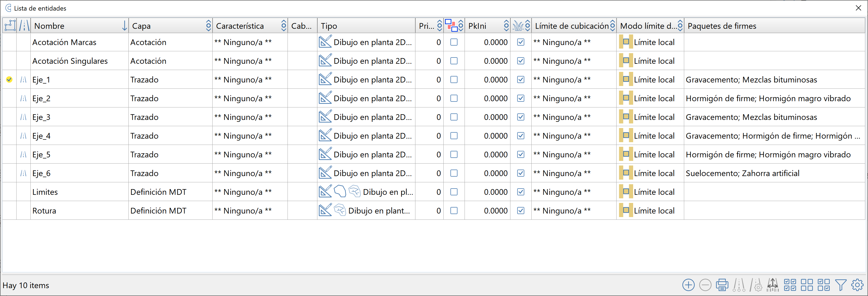
Task: Click the road-axis icon on the Eje_3 row
Action: point(23,117)
